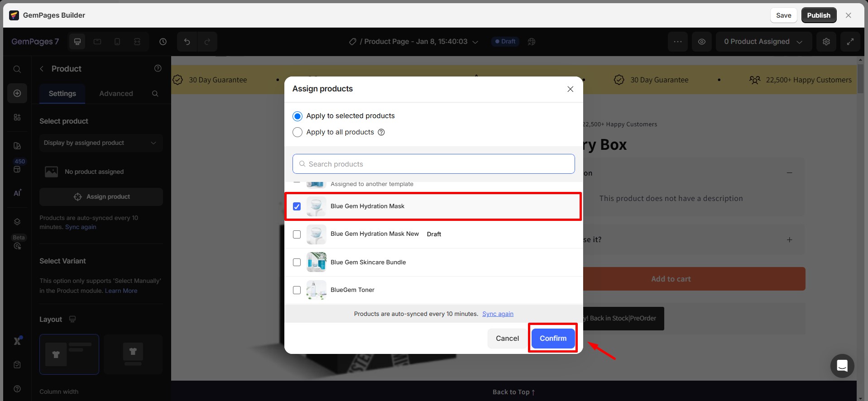Viewport: 868px width, 401px height.
Task: Open version history clock icon
Action: point(163,42)
